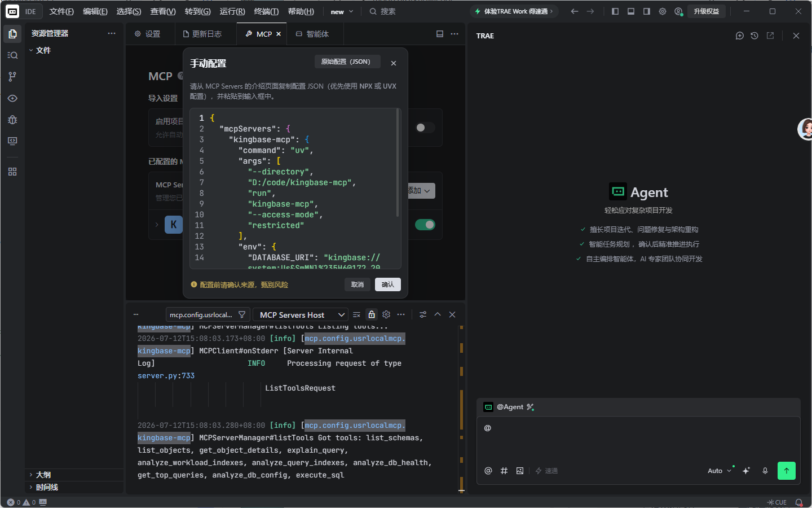Viewport: 812px width, 508px height.
Task: Open the Auto model selector dropdown
Action: pyautogui.click(x=719, y=471)
